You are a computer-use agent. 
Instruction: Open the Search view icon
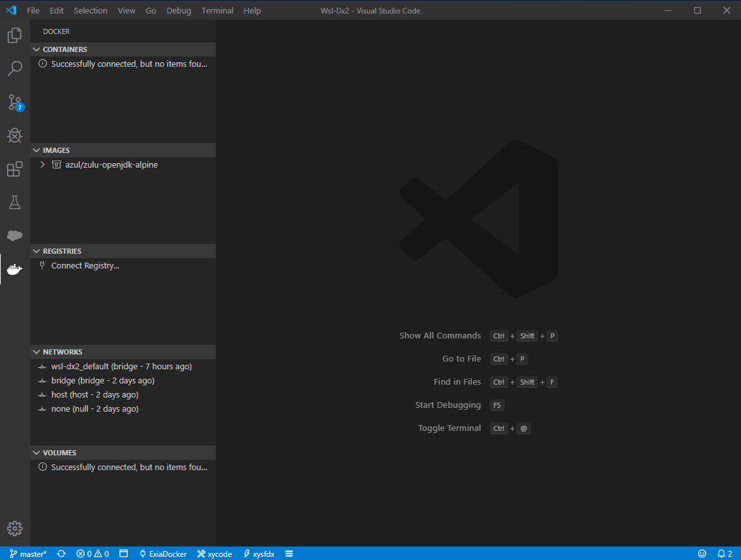tap(15, 69)
